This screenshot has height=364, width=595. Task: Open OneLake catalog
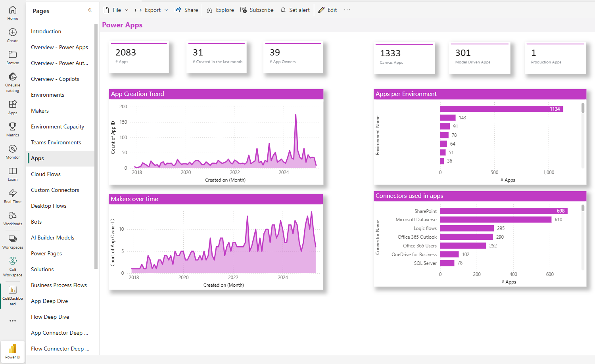point(13,82)
